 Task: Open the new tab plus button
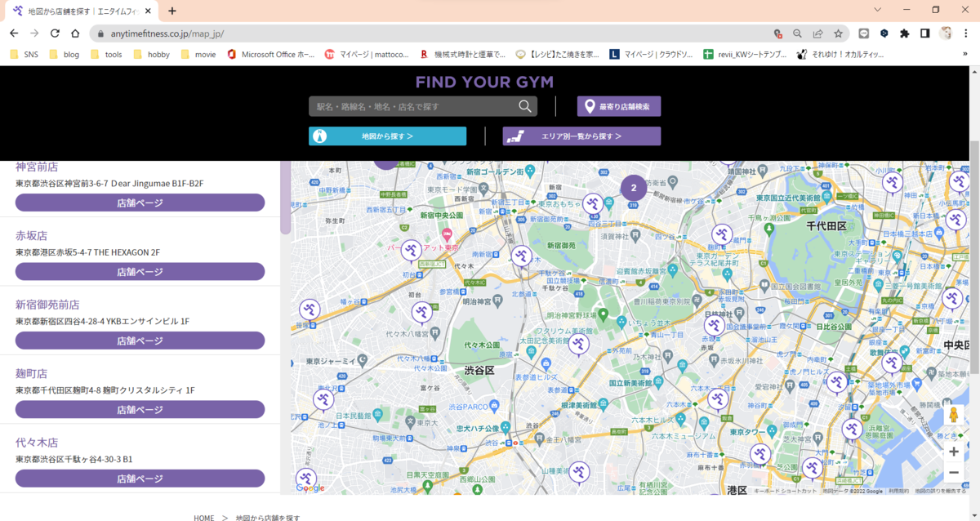tap(171, 11)
